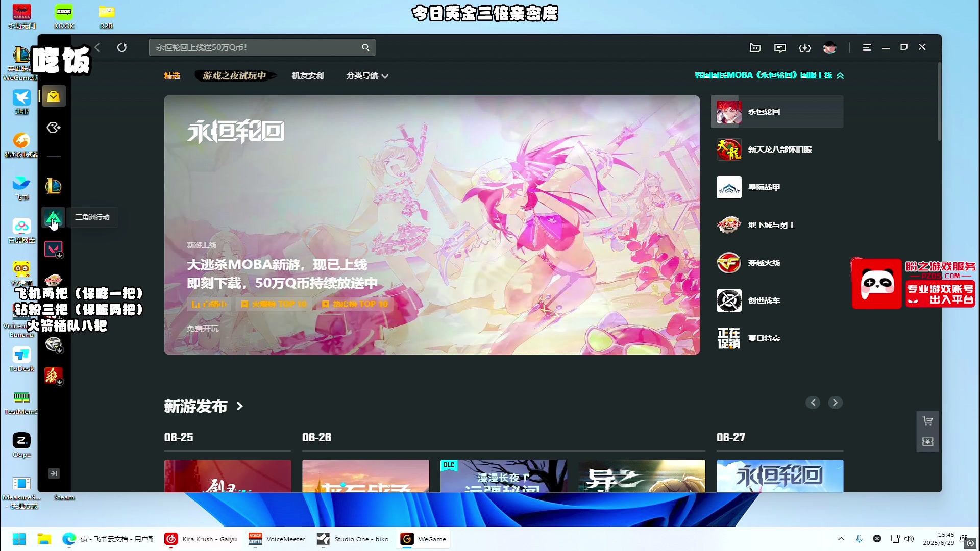Image resolution: width=980 pixels, height=551 pixels.
Task: Open the folder icon in top toolbar
Action: [755, 47]
